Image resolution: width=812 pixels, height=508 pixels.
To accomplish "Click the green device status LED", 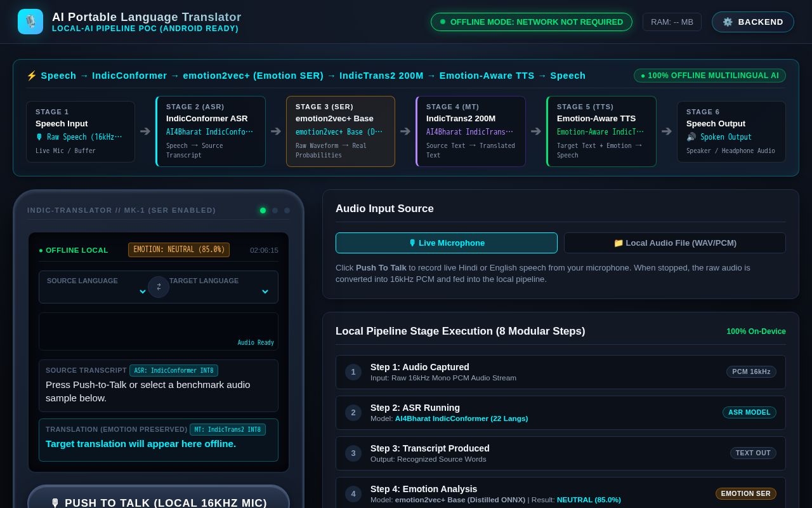I will point(263,210).
